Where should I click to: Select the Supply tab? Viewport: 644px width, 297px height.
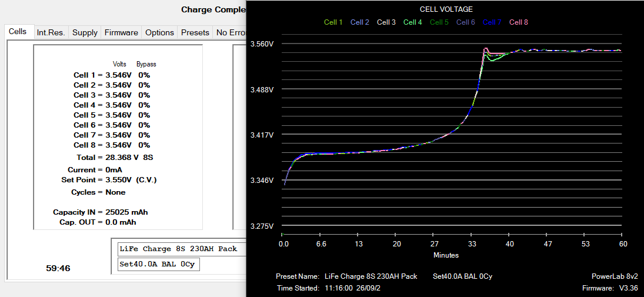[x=85, y=32]
